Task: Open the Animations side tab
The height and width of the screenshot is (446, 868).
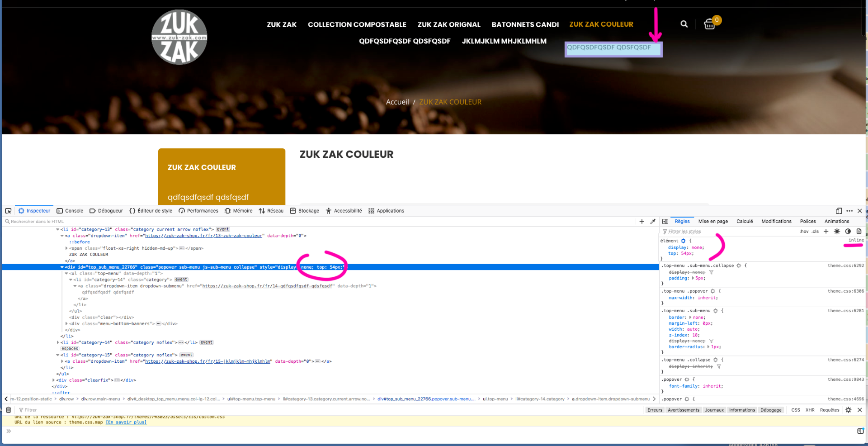Action: (837, 222)
